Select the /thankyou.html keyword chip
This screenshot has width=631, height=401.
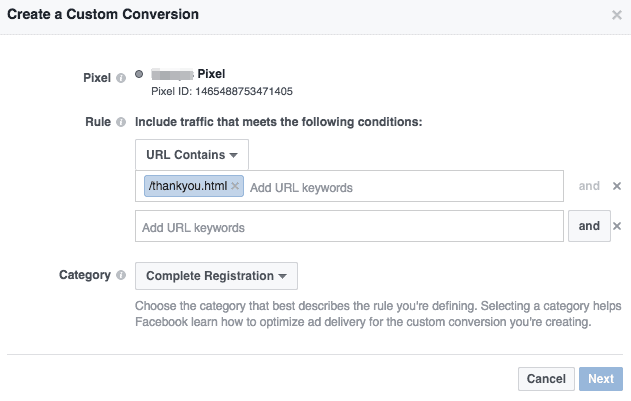pyautogui.click(x=187, y=186)
